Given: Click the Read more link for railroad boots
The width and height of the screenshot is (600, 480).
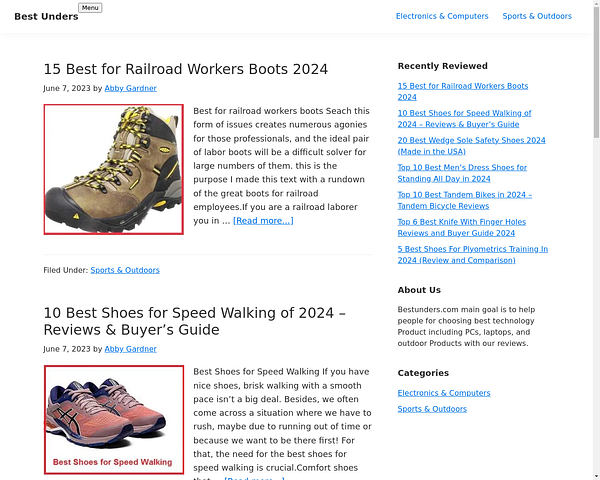Looking at the screenshot, I should tap(263, 221).
